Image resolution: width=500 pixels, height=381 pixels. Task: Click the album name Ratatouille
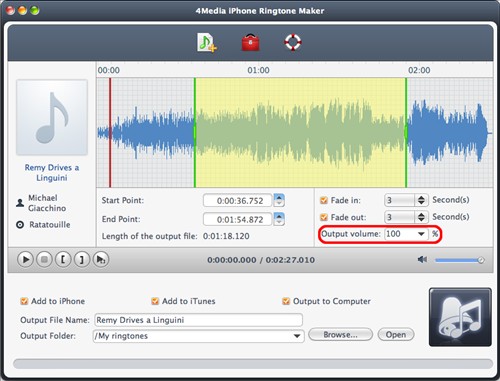(50, 225)
